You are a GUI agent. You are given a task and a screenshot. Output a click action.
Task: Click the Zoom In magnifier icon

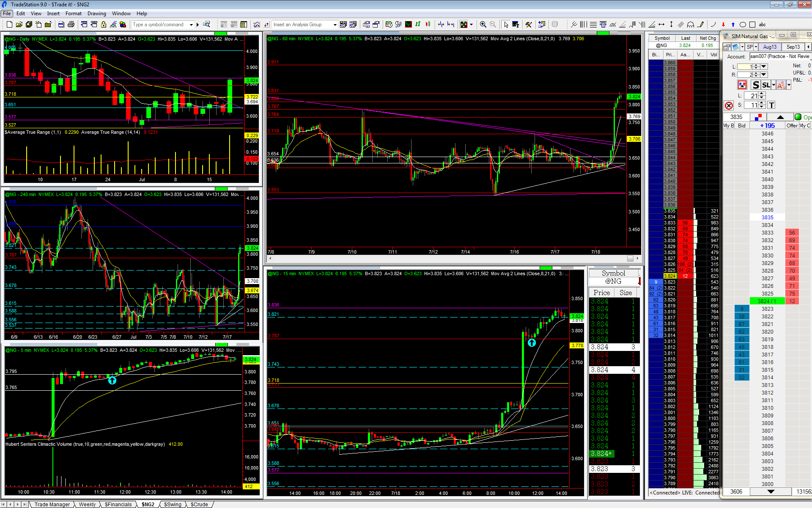pos(483,25)
